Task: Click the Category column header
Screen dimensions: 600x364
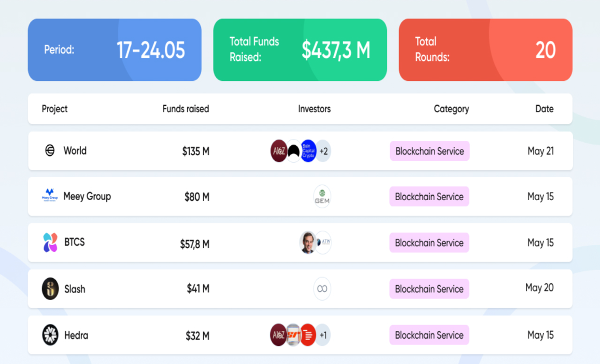Action: tap(451, 108)
